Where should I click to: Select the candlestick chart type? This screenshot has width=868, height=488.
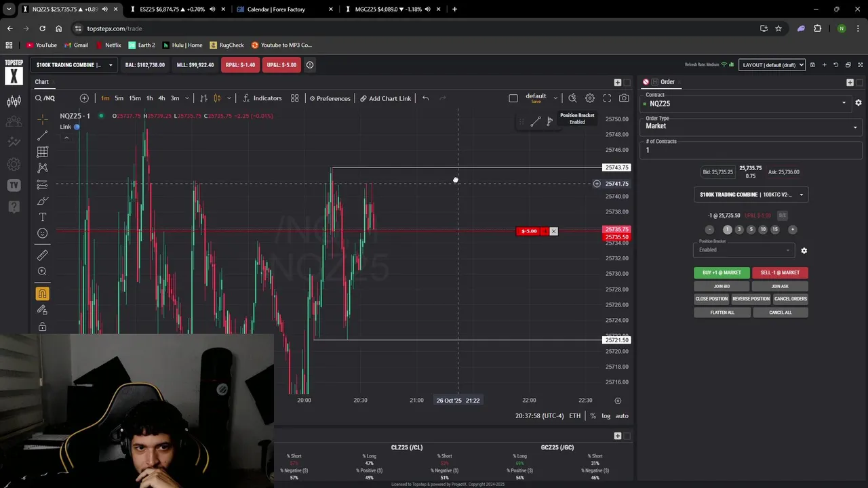tap(217, 98)
